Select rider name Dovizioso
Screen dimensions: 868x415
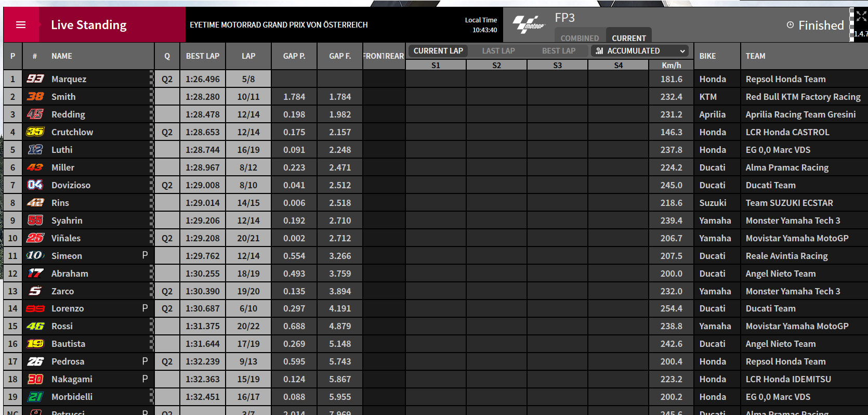[x=71, y=185]
